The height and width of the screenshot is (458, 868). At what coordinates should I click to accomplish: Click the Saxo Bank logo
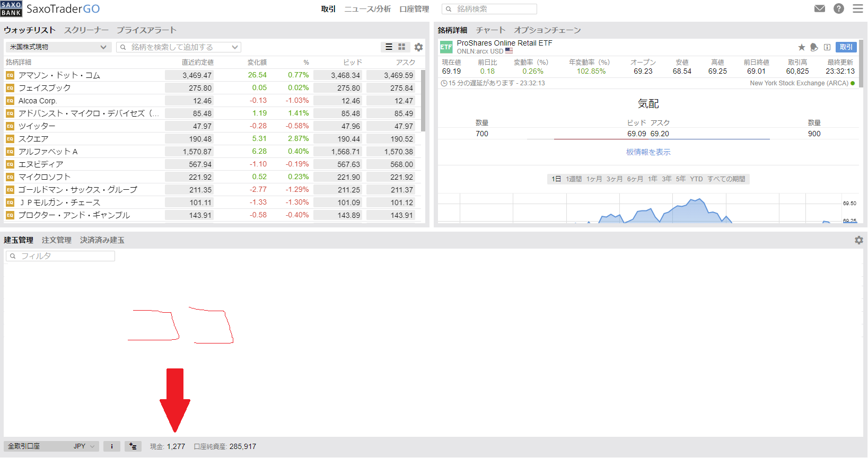tap(11, 8)
